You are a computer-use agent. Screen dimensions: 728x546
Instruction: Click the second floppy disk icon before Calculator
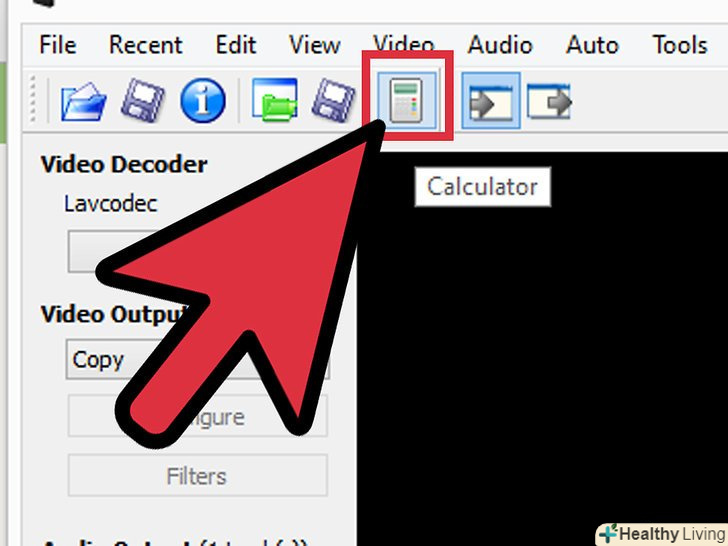point(334,100)
